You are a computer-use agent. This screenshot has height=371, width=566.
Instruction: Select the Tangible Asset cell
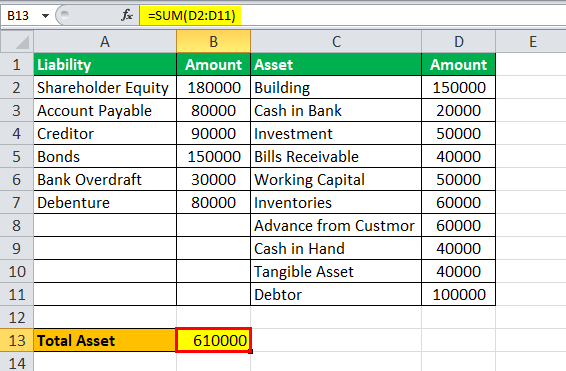point(336,271)
